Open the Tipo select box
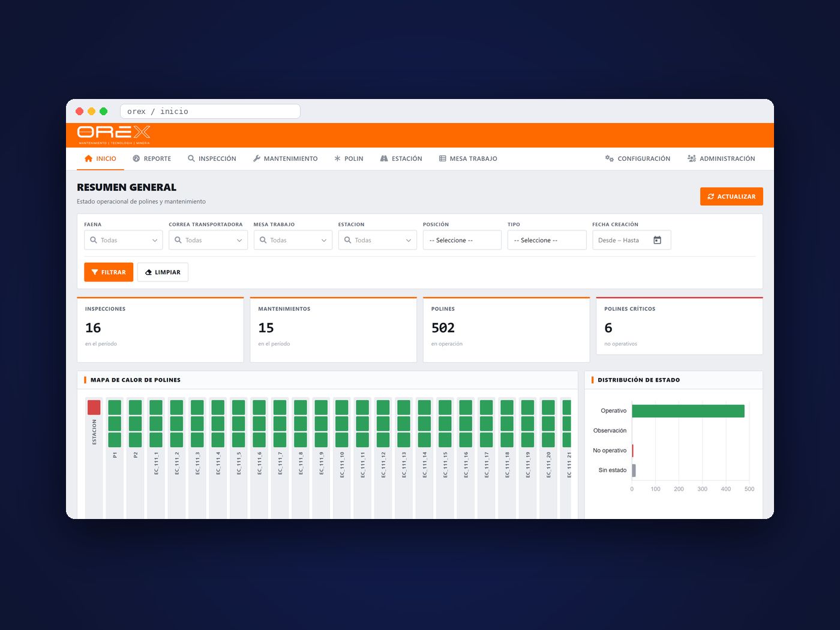 point(547,240)
